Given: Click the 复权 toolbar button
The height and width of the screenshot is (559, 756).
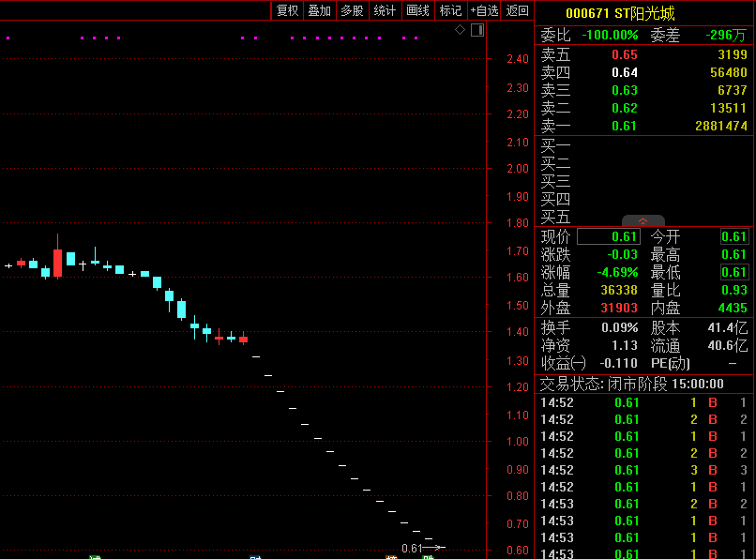Looking at the screenshot, I should pos(287,10).
